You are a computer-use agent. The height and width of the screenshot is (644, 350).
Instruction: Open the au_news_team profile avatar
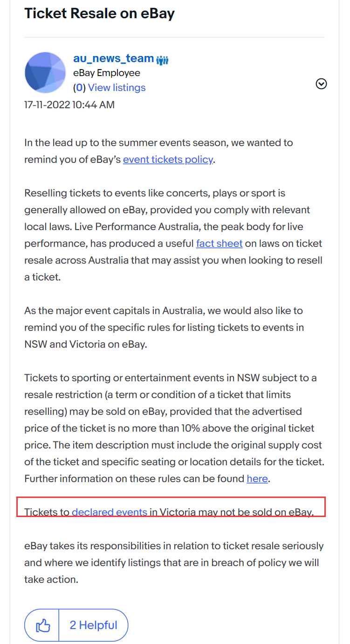tap(45, 72)
